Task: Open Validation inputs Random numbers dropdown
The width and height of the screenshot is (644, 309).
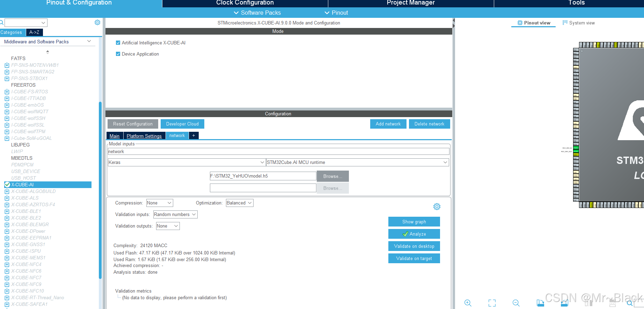Action: [x=175, y=214]
